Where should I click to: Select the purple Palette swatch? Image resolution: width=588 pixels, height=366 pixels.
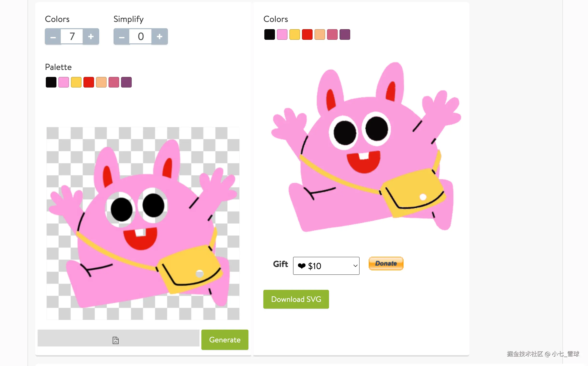coord(126,82)
